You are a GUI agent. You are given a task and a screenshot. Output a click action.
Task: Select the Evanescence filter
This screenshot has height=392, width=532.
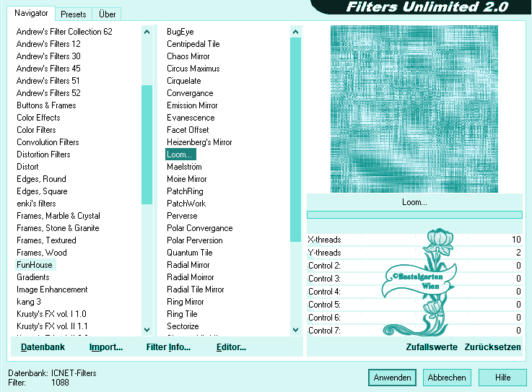191,118
